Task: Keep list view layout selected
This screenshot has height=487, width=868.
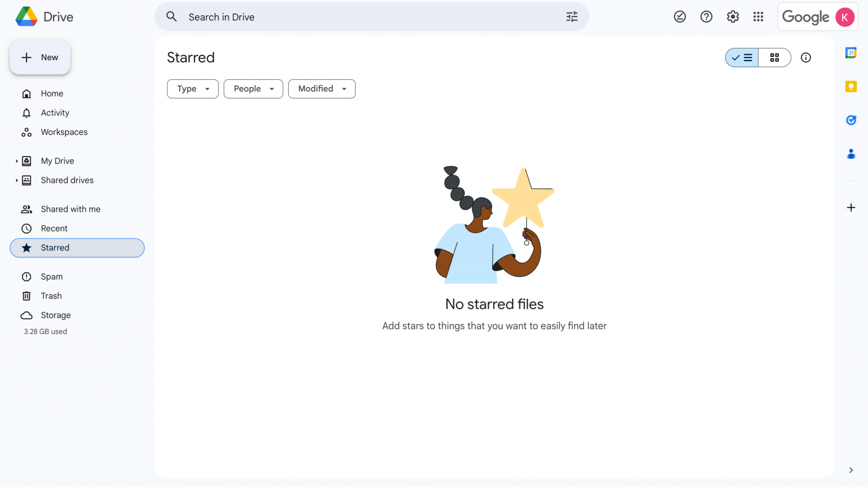Action: [x=742, y=57]
